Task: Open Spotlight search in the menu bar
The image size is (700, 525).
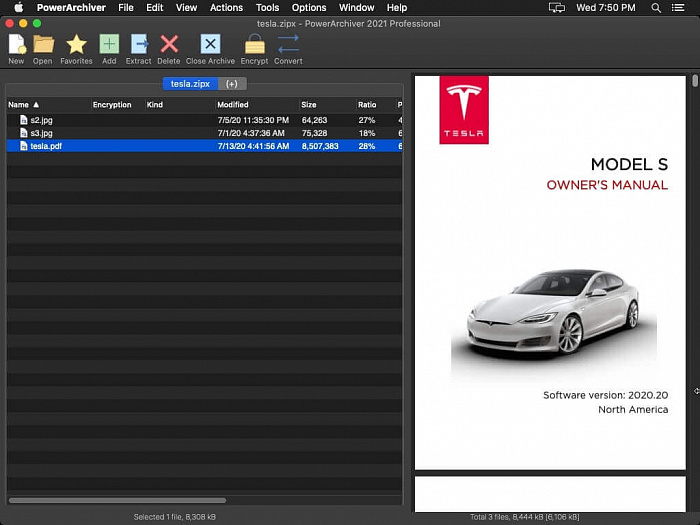Action: pos(656,8)
